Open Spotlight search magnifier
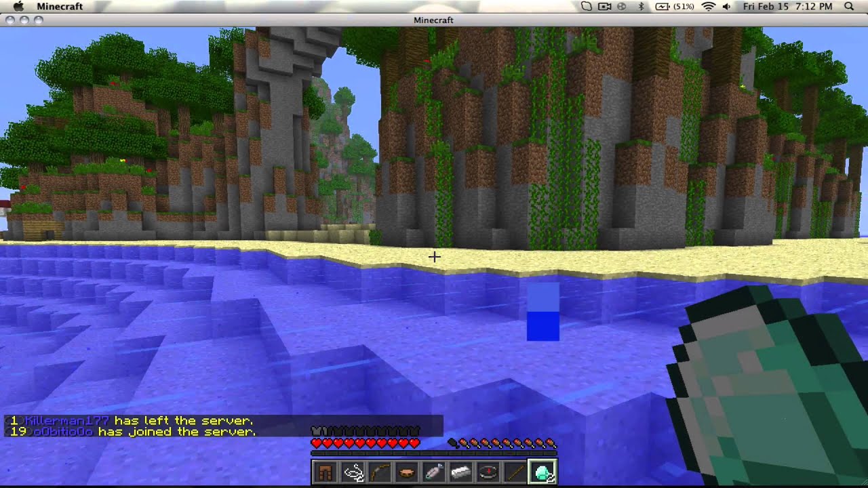The height and width of the screenshot is (488, 868). point(849,6)
